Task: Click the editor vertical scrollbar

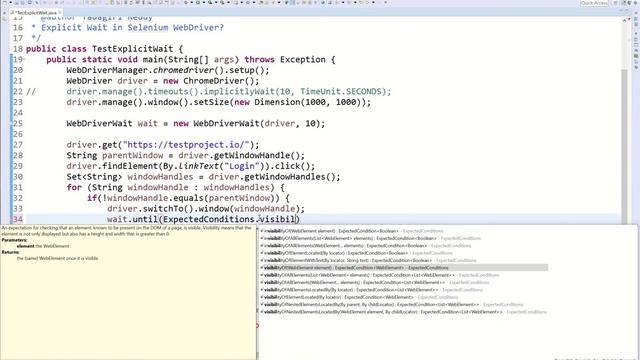Action: [625, 146]
